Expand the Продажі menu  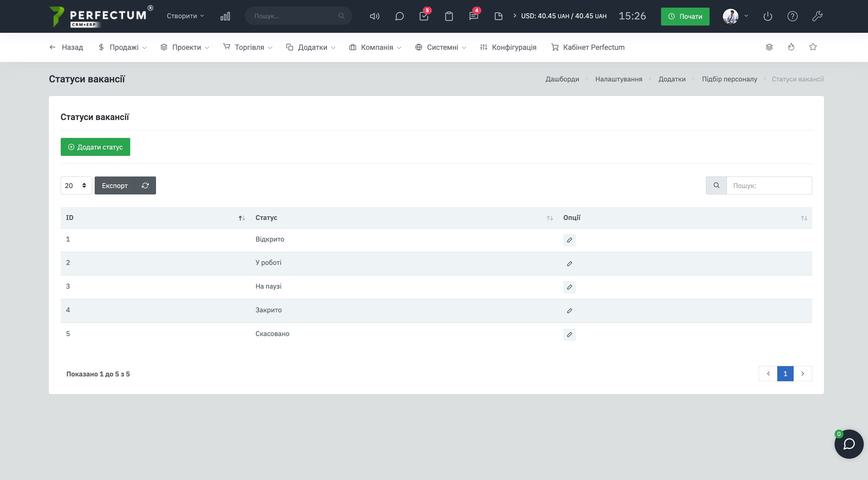(x=122, y=47)
